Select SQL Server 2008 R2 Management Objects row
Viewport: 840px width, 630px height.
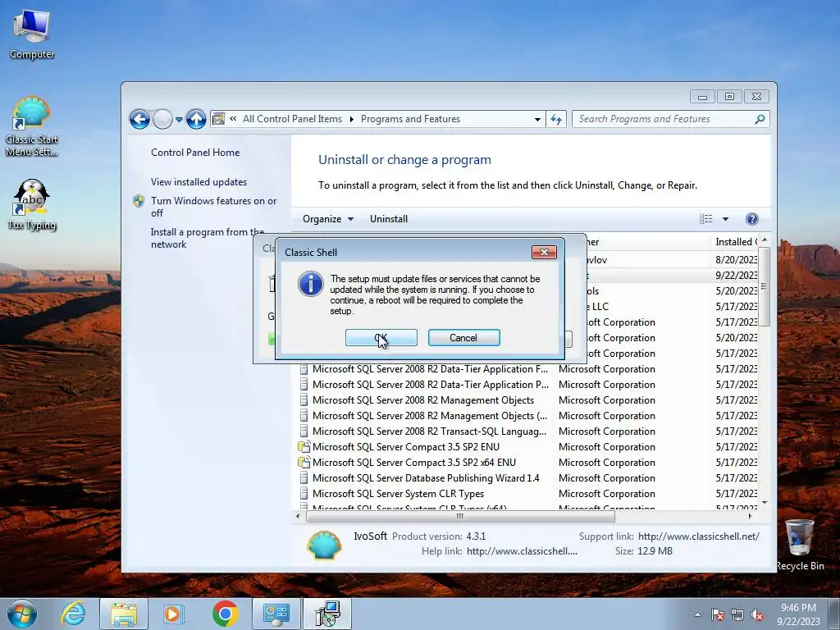click(x=527, y=400)
